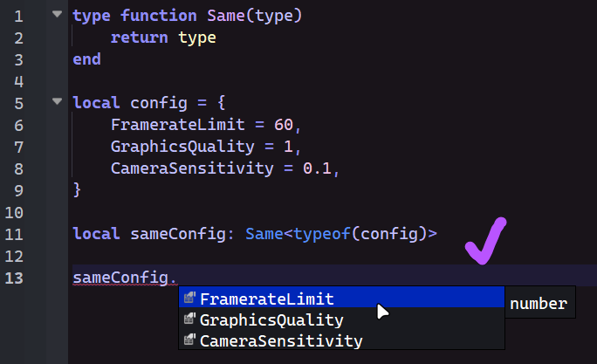Click the 0.1 value for CameraSensitivity
This screenshot has width=597, height=364.
[x=316, y=168]
